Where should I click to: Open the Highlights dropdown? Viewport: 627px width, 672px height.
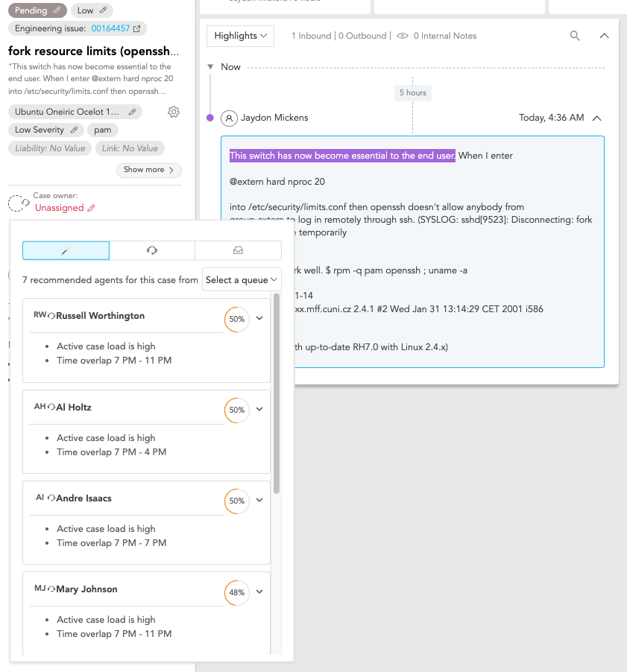(x=240, y=36)
